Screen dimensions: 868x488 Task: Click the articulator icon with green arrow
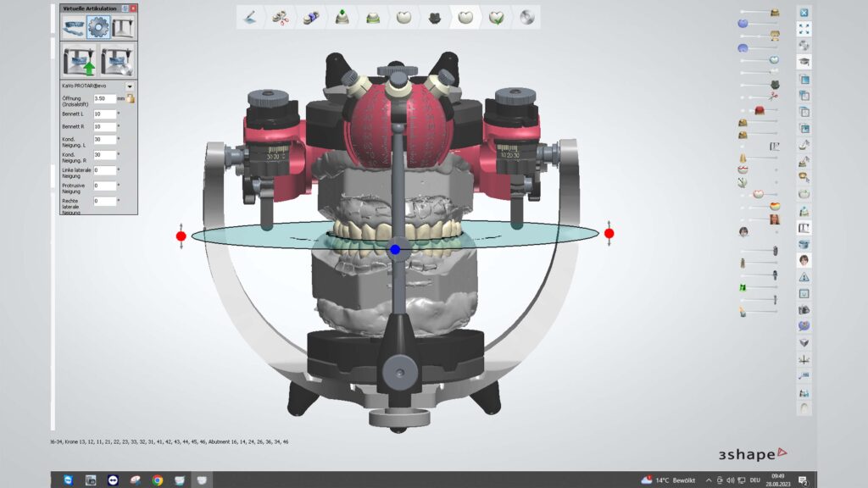(x=78, y=61)
